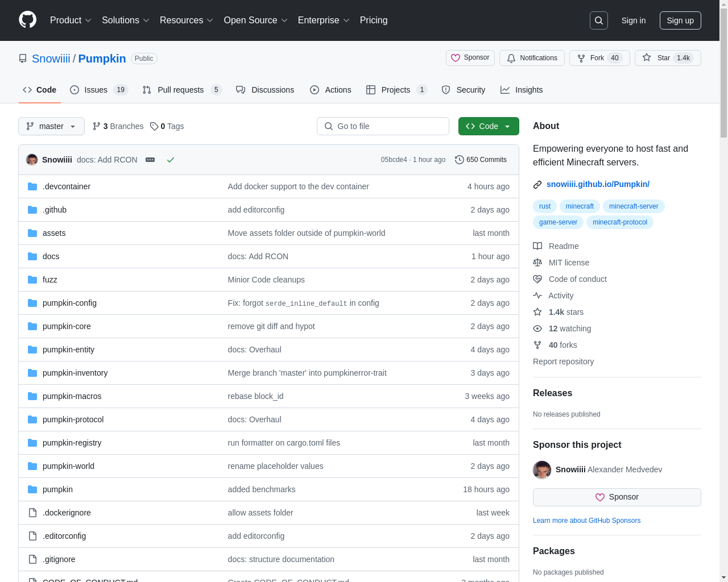
Task: Open the 3 Branches link
Action: [x=118, y=126]
